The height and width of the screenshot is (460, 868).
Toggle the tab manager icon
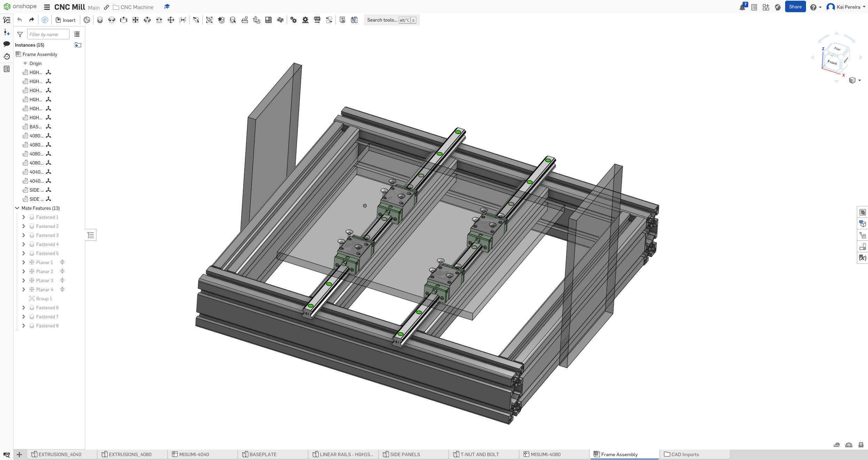(7, 454)
